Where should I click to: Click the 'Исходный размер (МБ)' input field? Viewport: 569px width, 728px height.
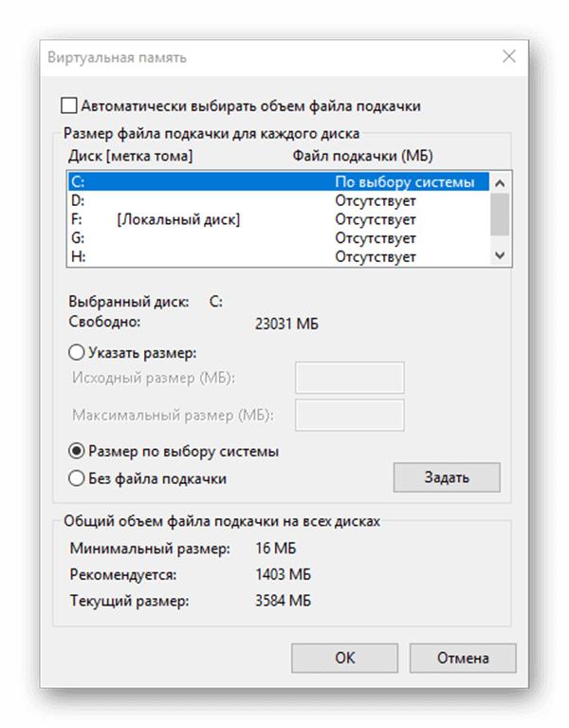point(350,378)
